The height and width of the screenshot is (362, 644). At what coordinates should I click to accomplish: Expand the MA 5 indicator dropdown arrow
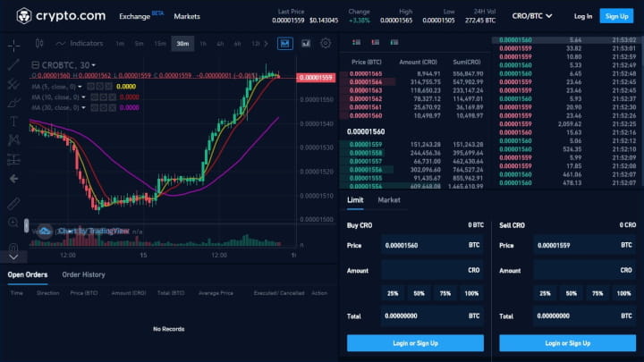(80, 87)
